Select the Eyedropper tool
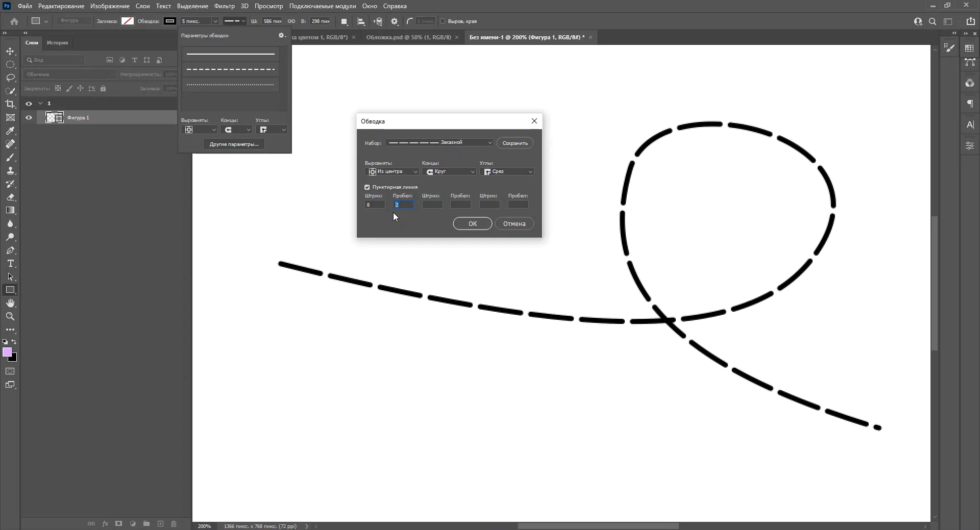This screenshot has width=980, height=530. [10, 131]
